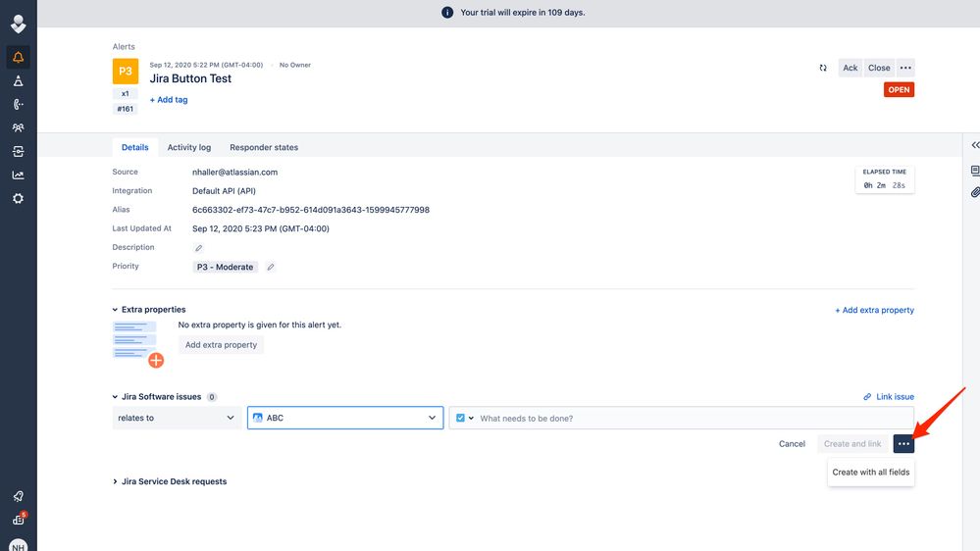Click '+ Add extra property' link at right
This screenshot has height=551, width=980.
874,310
